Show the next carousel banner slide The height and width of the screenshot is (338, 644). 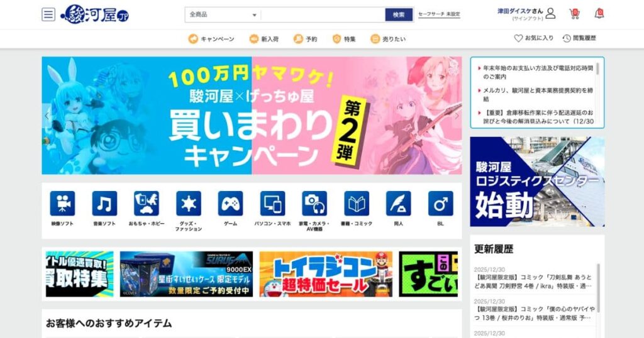pos(456,116)
